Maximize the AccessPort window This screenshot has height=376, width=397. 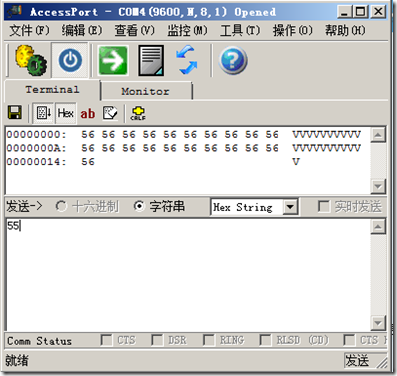point(360,12)
